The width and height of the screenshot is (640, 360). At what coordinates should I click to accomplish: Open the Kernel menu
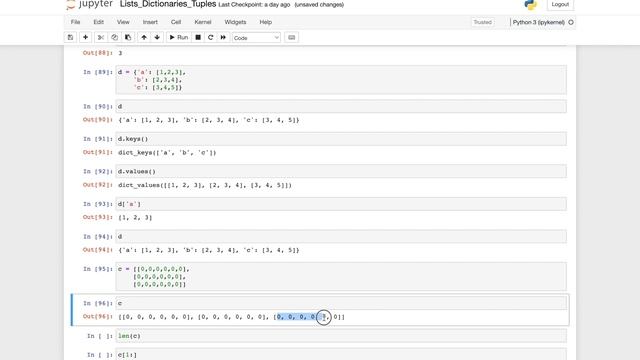203,22
